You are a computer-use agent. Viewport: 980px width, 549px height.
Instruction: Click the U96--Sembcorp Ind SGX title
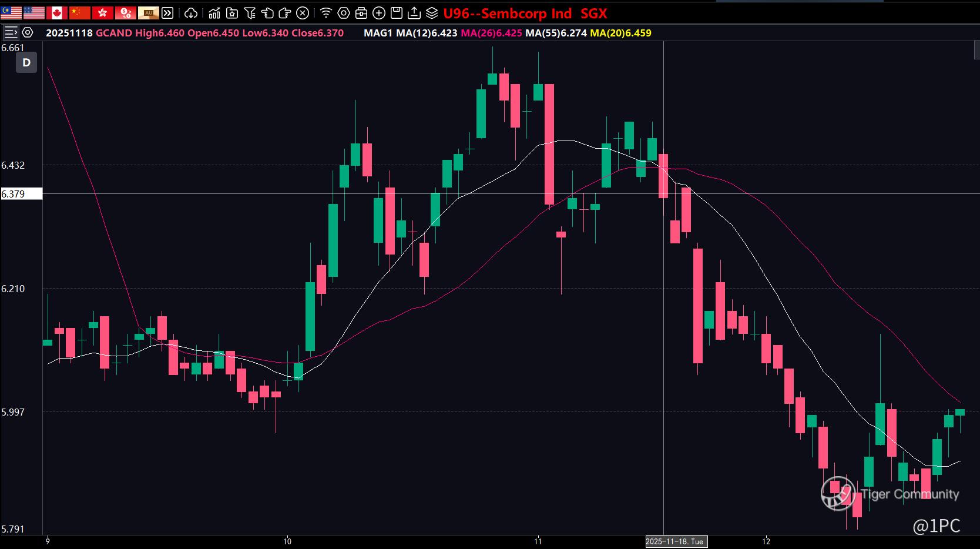click(x=525, y=13)
